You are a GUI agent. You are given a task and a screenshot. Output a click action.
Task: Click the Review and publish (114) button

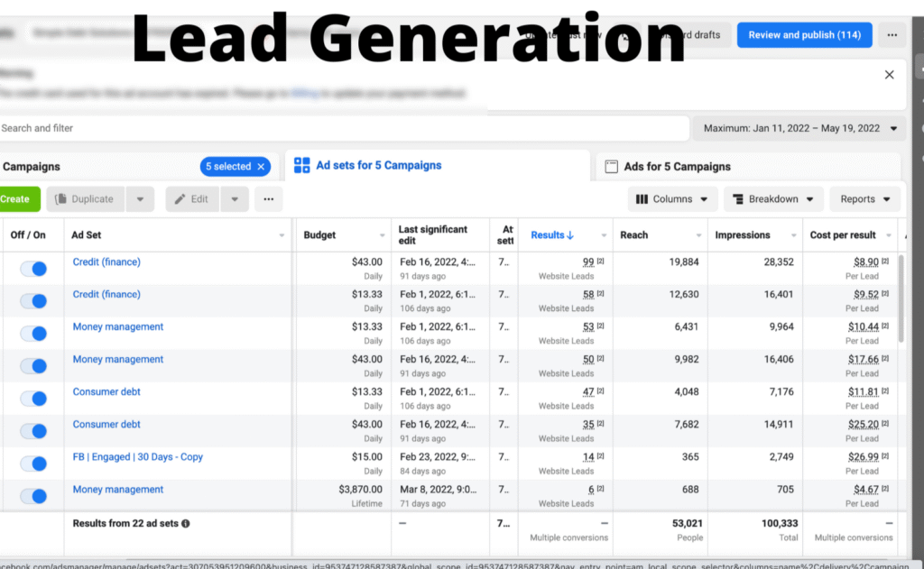pyautogui.click(x=804, y=35)
